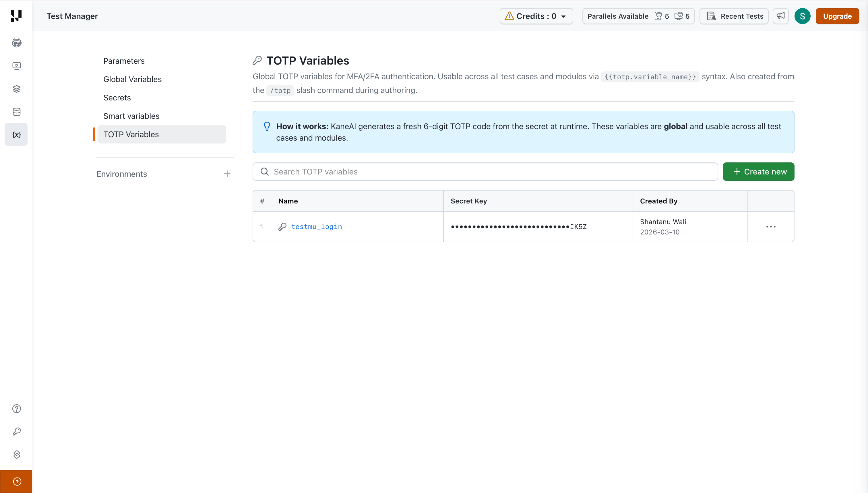Click the key icon in lower sidebar
This screenshot has width=868, height=493.
tap(16, 431)
